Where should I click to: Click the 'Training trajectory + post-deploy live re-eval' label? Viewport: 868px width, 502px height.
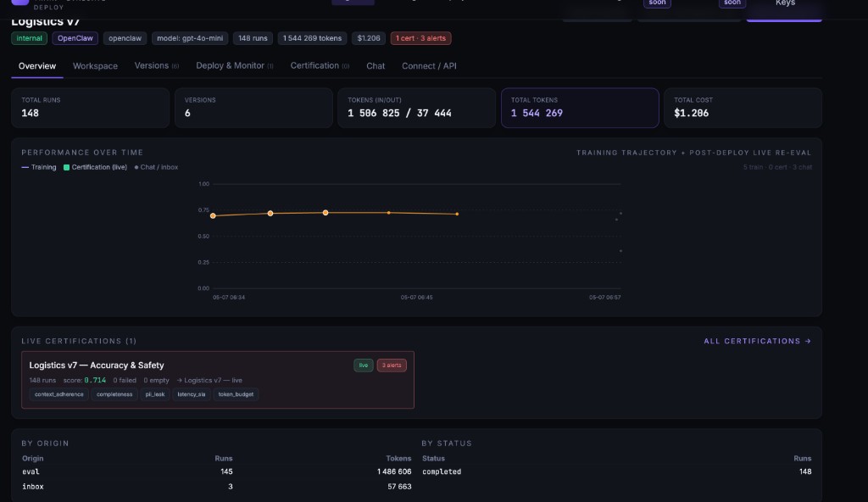693,153
